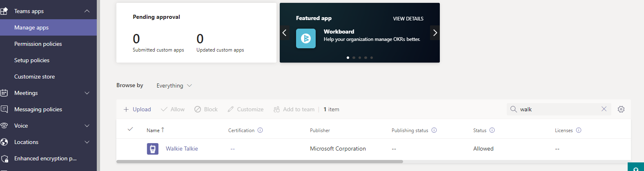Open Permission policies
Screen dimensions: 644x171
pyautogui.click(x=48, y=44)
